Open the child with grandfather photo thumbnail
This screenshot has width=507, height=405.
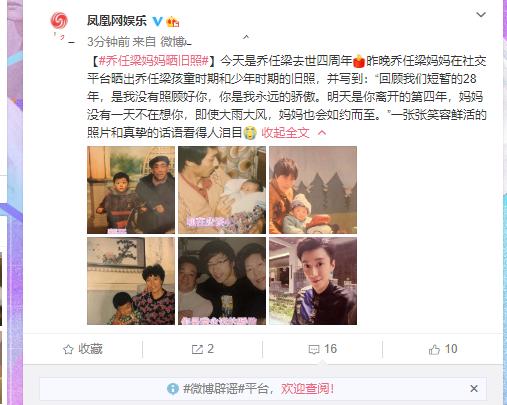pos(131,190)
